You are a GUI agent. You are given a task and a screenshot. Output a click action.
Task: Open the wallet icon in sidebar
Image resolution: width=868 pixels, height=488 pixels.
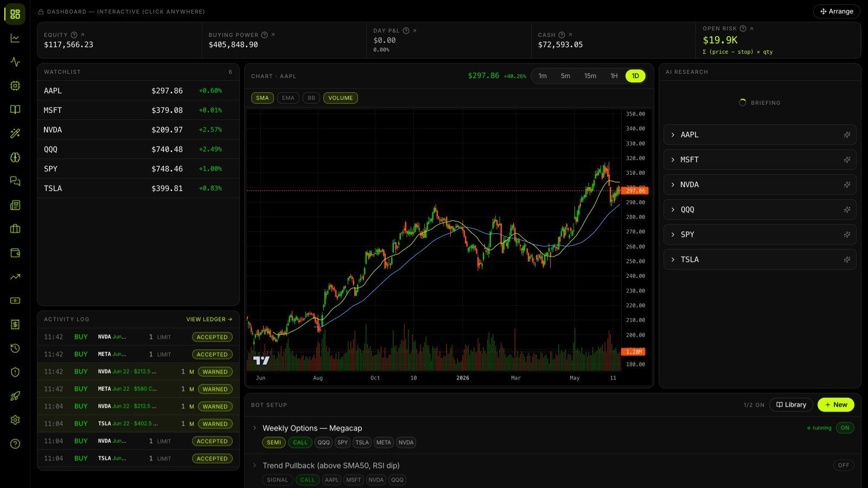coord(15,253)
